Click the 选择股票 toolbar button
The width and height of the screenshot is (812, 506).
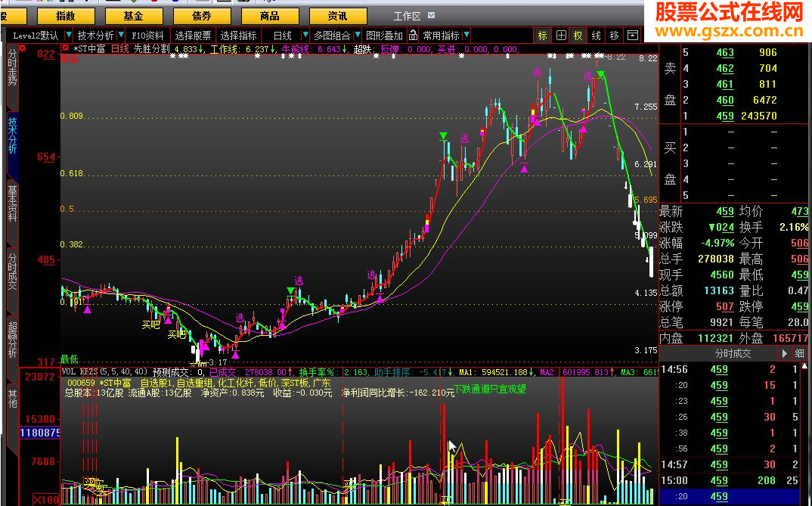click(193, 36)
